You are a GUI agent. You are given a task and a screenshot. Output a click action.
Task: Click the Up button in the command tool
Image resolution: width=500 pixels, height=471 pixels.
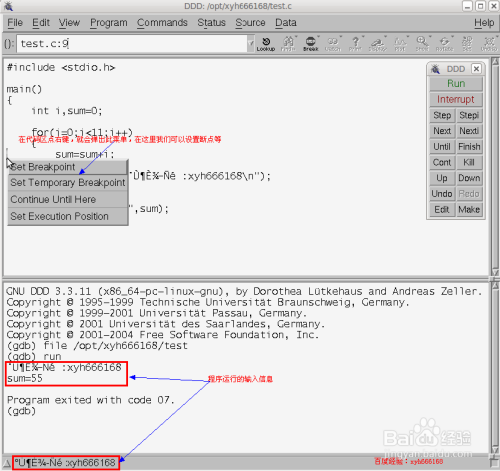coord(442,178)
